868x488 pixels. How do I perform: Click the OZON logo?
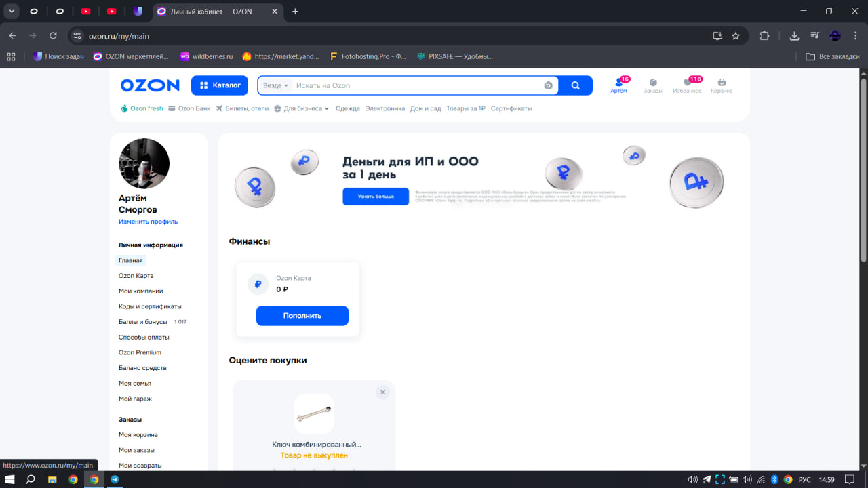pyautogui.click(x=150, y=85)
